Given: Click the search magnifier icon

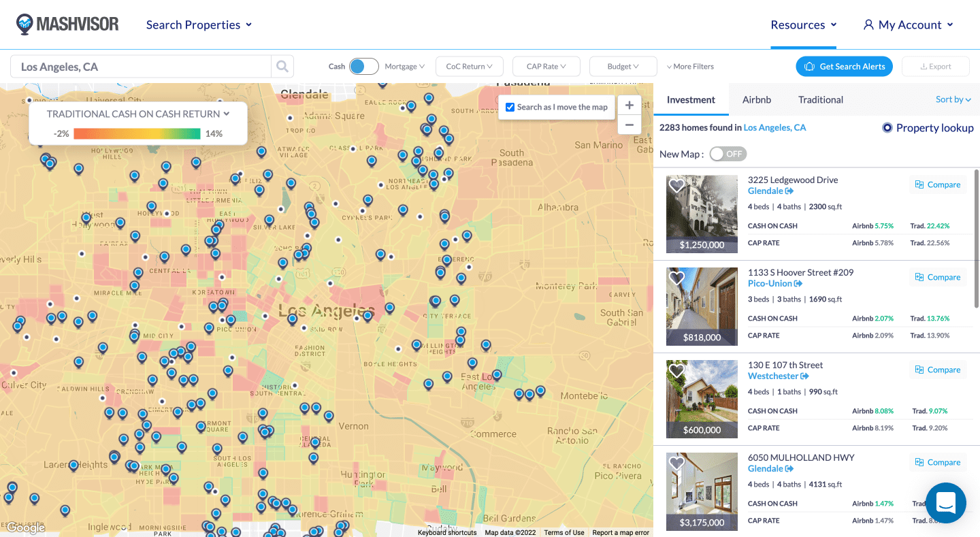Looking at the screenshot, I should coord(282,66).
